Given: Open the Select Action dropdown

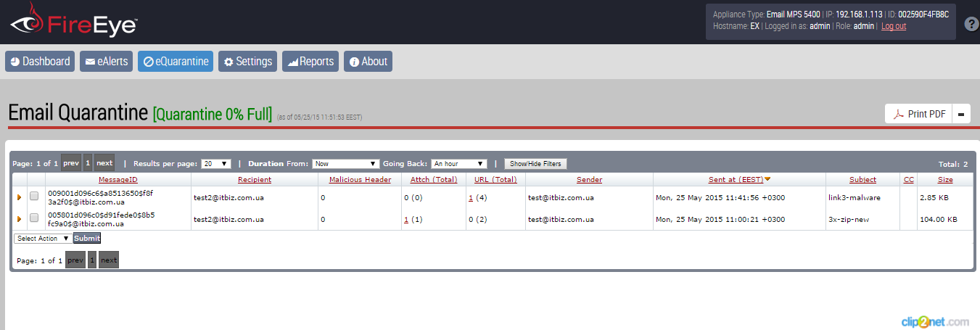Looking at the screenshot, I should (x=43, y=238).
